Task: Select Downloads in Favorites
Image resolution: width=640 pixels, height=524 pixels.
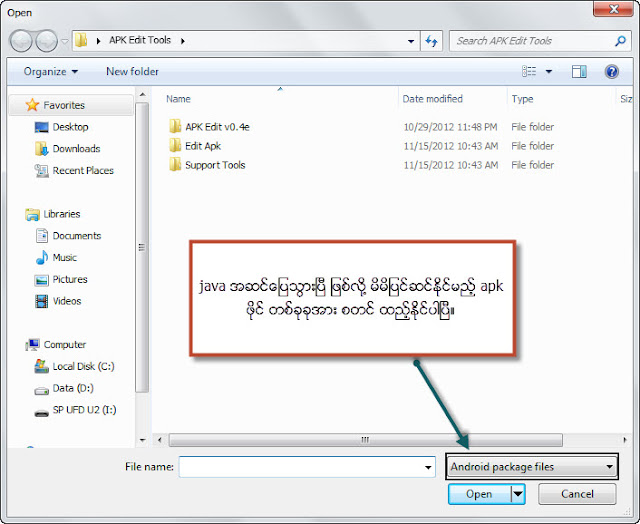Action: pyautogui.click(x=76, y=149)
